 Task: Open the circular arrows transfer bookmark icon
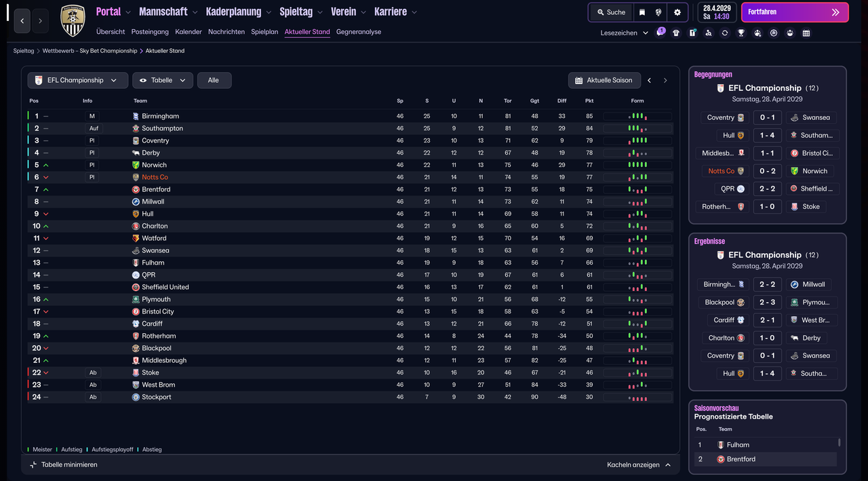point(725,33)
